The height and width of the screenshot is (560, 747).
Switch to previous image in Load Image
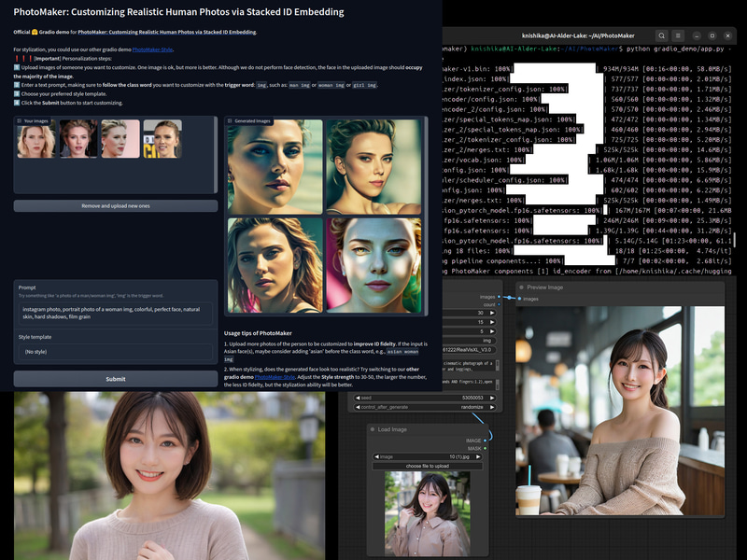point(376,456)
